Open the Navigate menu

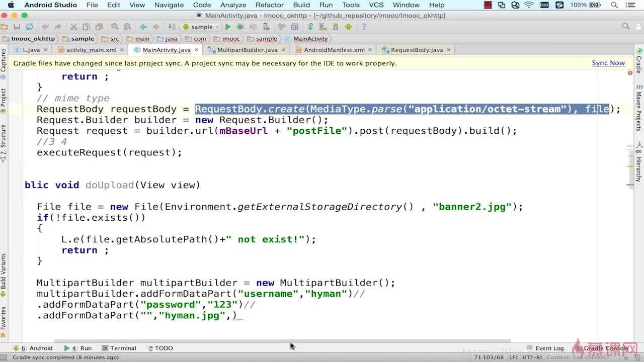pos(169,5)
